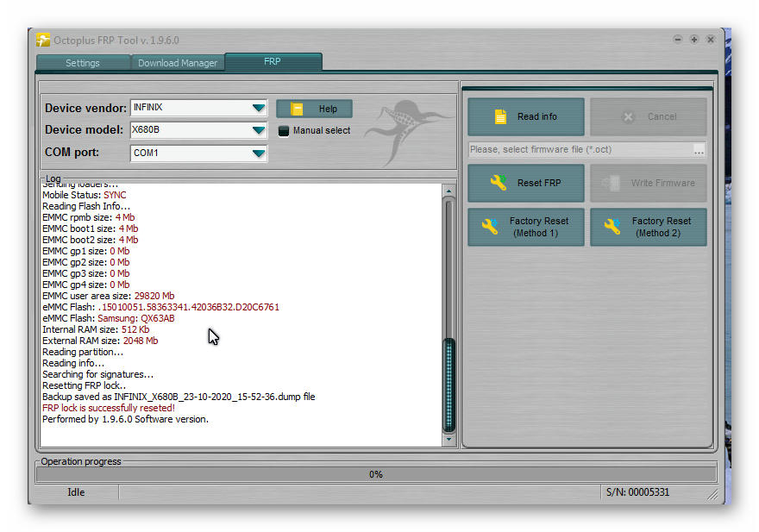
Task: Maximize the Octoplus FRP Tool window
Action: (x=694, y=39)
